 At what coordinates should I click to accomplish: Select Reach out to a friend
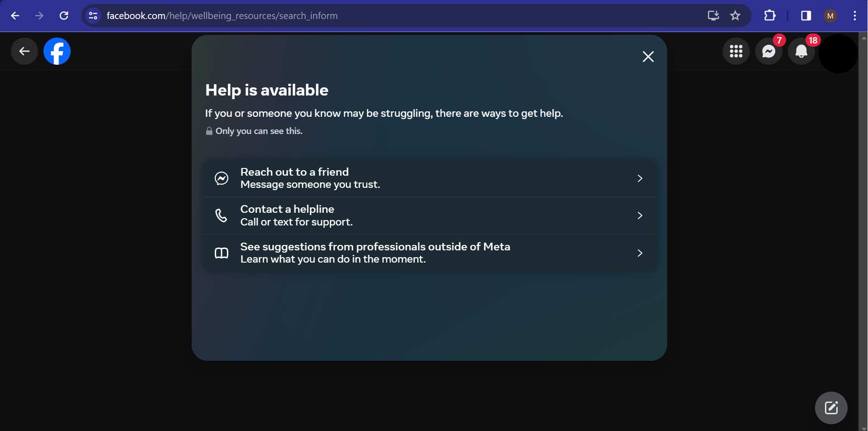429,178
